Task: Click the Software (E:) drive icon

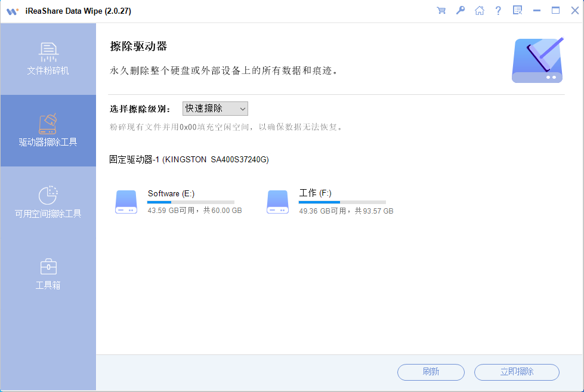Action: tap(126, 202)
